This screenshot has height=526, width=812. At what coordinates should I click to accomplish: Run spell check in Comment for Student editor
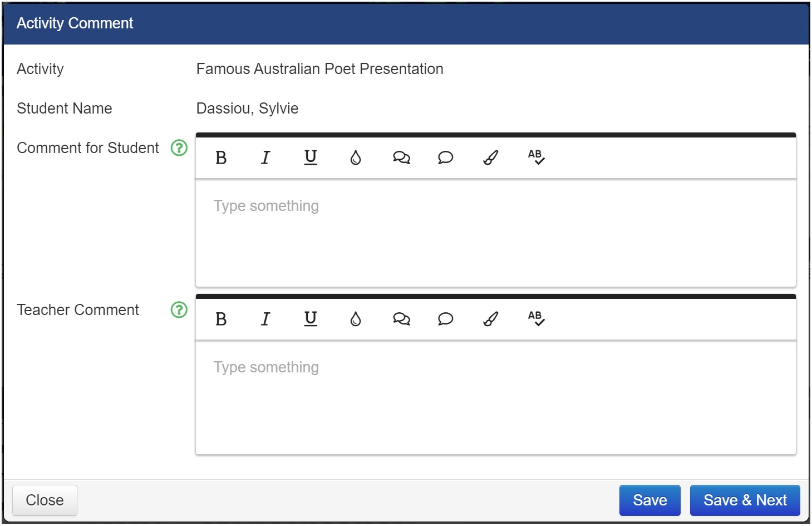click(x=536, y=158)
